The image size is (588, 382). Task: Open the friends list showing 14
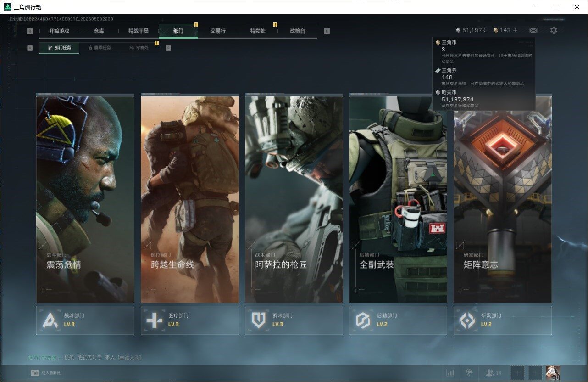point(494,373)
